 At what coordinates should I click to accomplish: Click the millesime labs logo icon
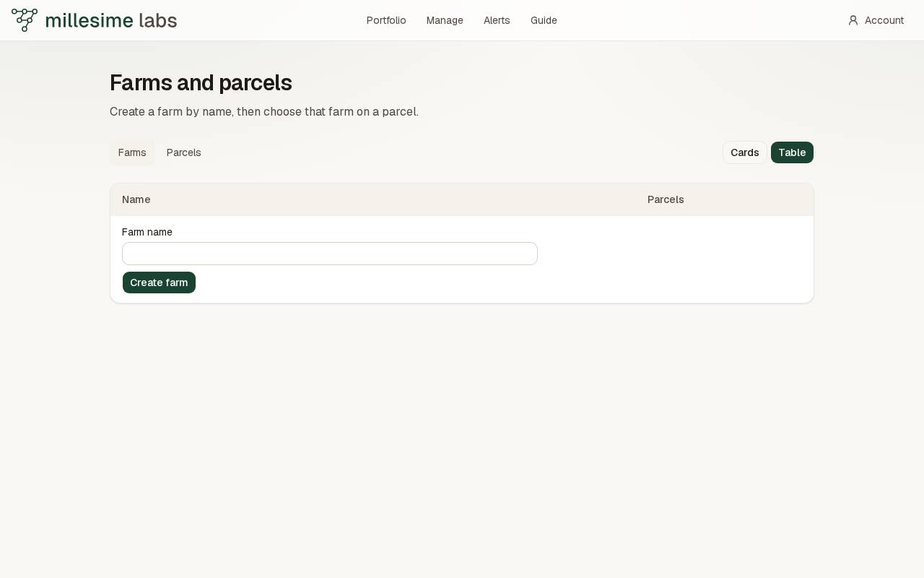click(25, 20)
